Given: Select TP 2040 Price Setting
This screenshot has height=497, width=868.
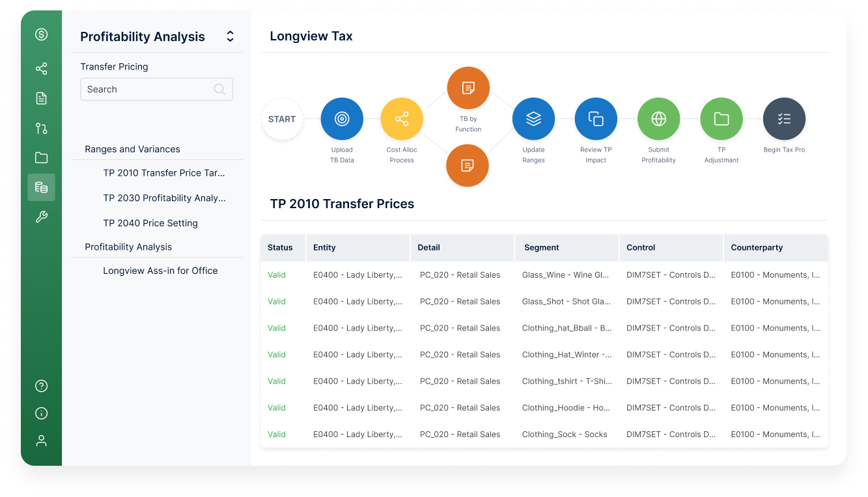Looking at the screenshot, I should (150, 222).
